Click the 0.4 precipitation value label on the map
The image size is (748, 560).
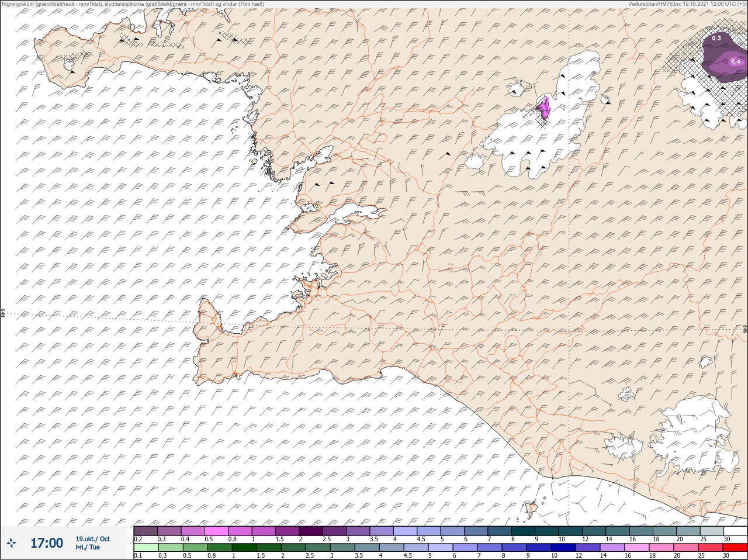pos(736,61)
